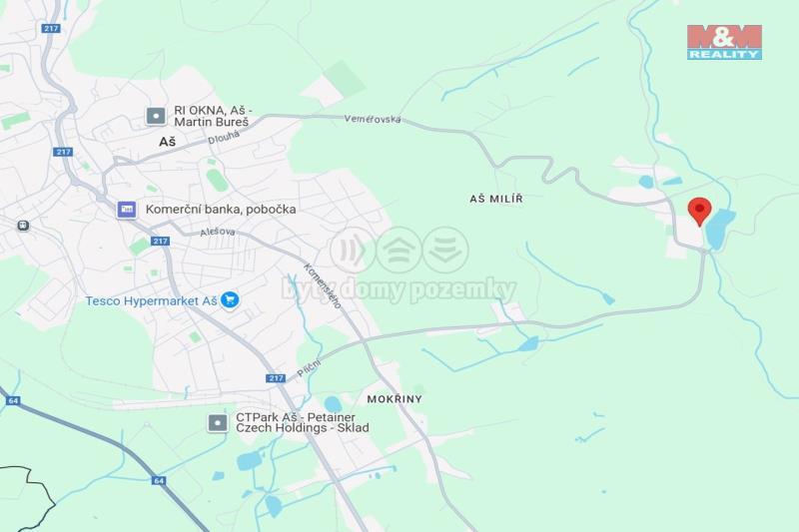
Task: Open the RI OKNA business marker icon
Action: click(x=156, y=116)
